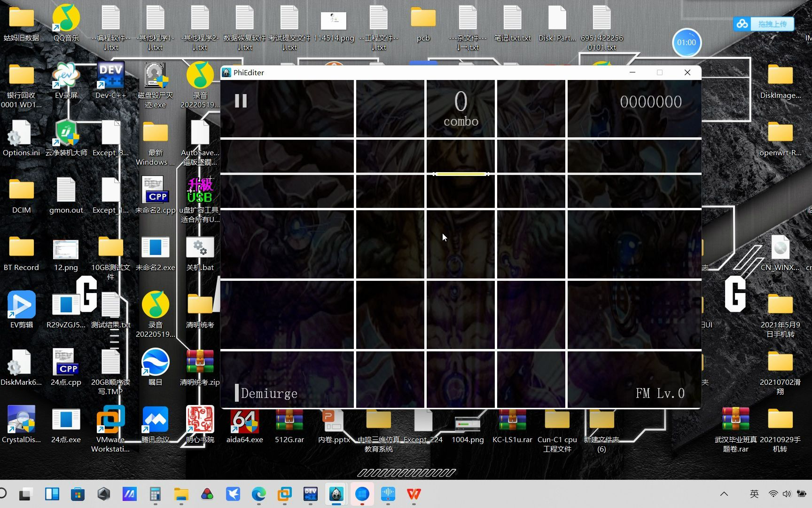The height and width of the screenshot is (508, 812).
Task: Launch the 瞩目 application
Action: (156, 367)
